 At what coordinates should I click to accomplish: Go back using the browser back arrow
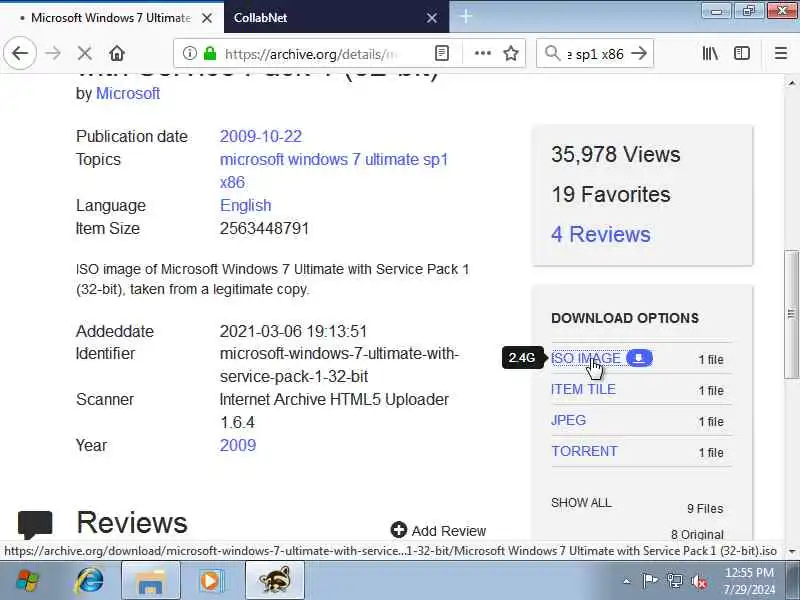20,53
